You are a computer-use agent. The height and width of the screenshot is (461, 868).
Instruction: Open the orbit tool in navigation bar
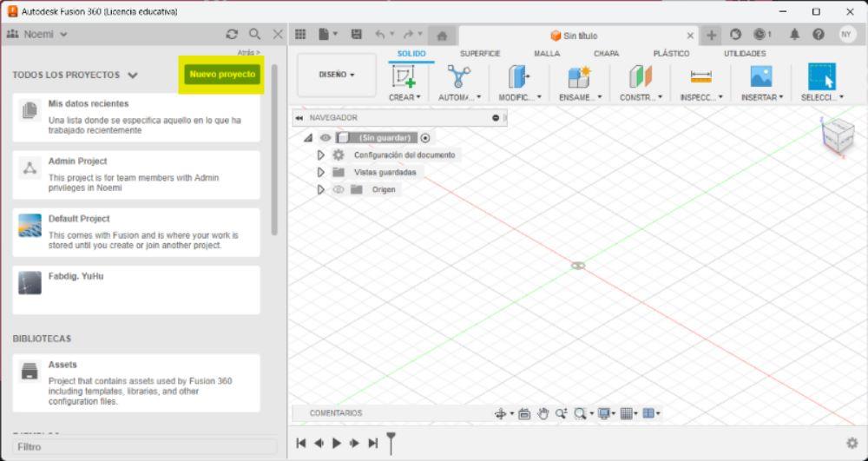[501, 413]
